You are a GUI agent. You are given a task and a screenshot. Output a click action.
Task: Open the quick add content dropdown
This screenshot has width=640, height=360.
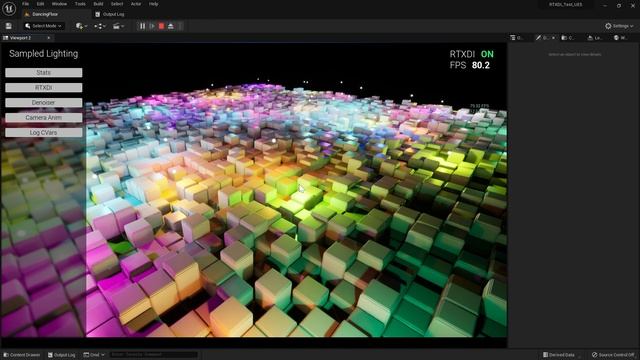(x=81, y=26)
